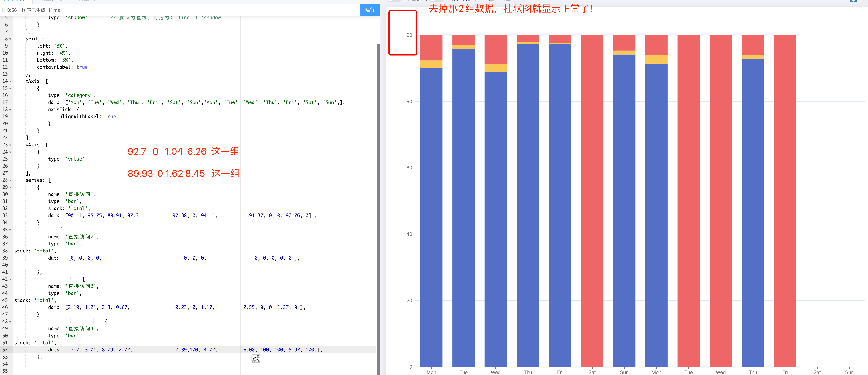This screenshot has height=375, width=868.
Task: Fold the axisTick block at line 18
Action: (x=10, y=110)
